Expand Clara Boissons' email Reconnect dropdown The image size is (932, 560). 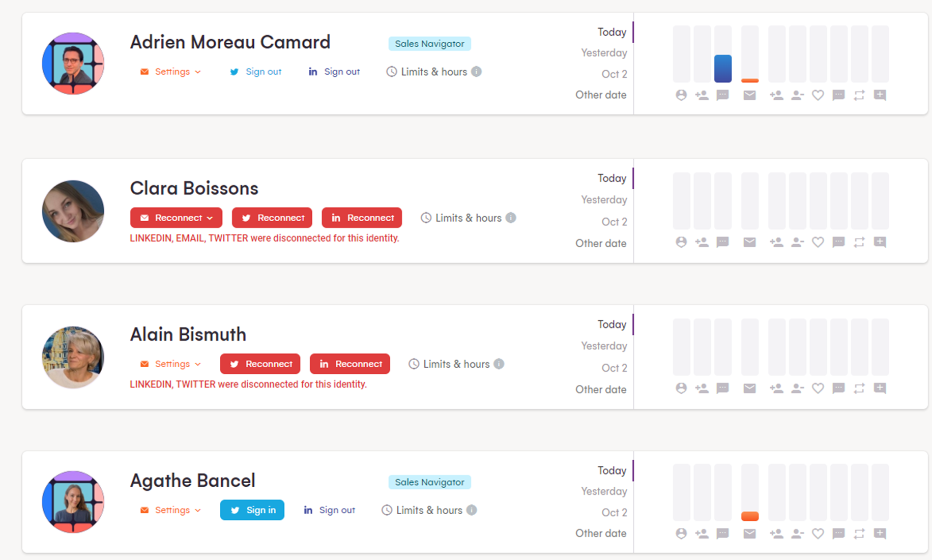(x=176, y=218)
